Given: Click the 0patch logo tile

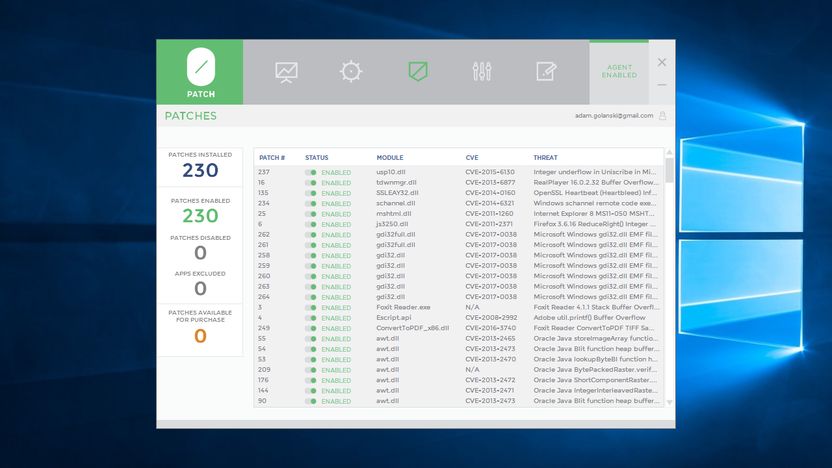Looking at the screenshot, I should [200, 72].
